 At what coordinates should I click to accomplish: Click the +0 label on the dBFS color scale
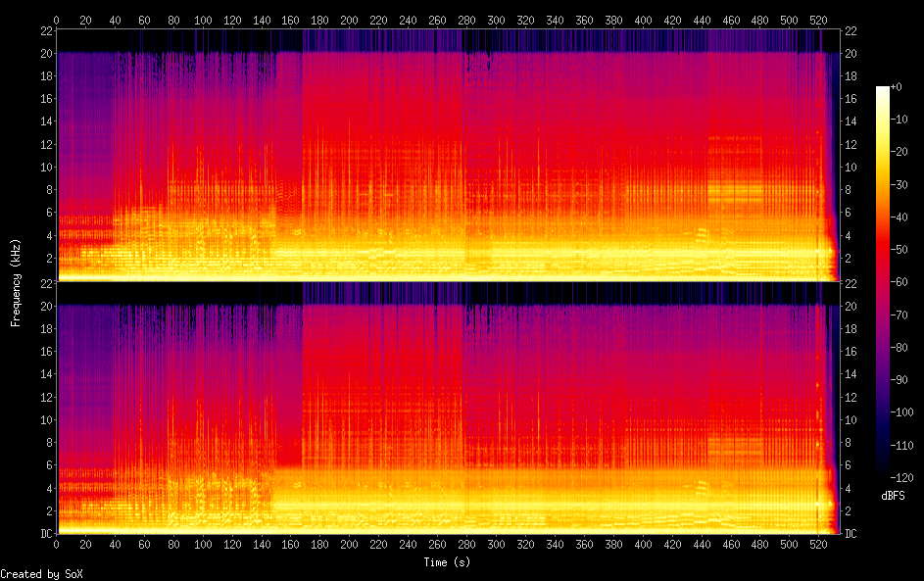898,87
